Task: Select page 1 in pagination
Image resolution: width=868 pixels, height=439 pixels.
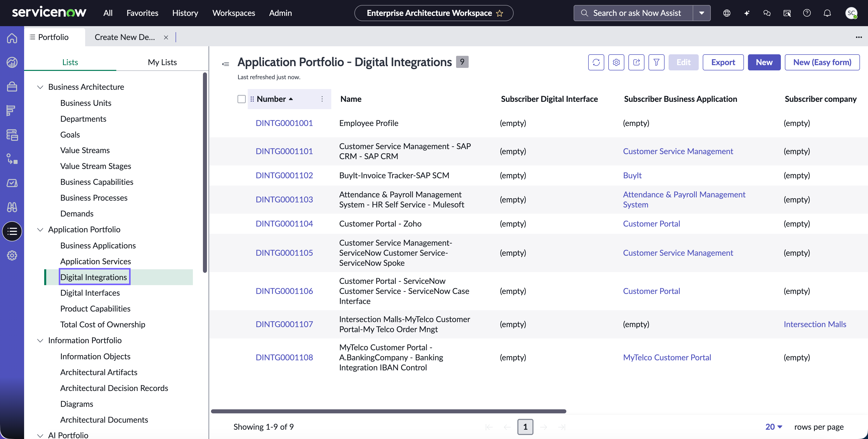Action: [x=525, y=427]
